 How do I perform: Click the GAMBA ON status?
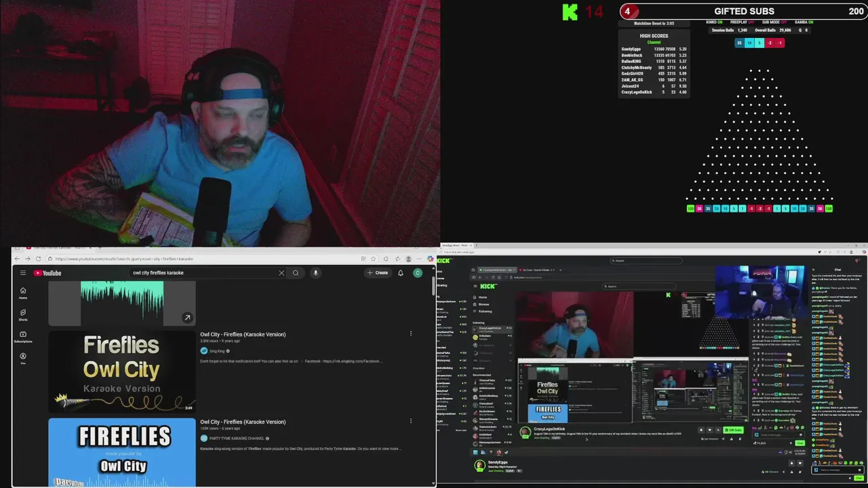point(804,22)
